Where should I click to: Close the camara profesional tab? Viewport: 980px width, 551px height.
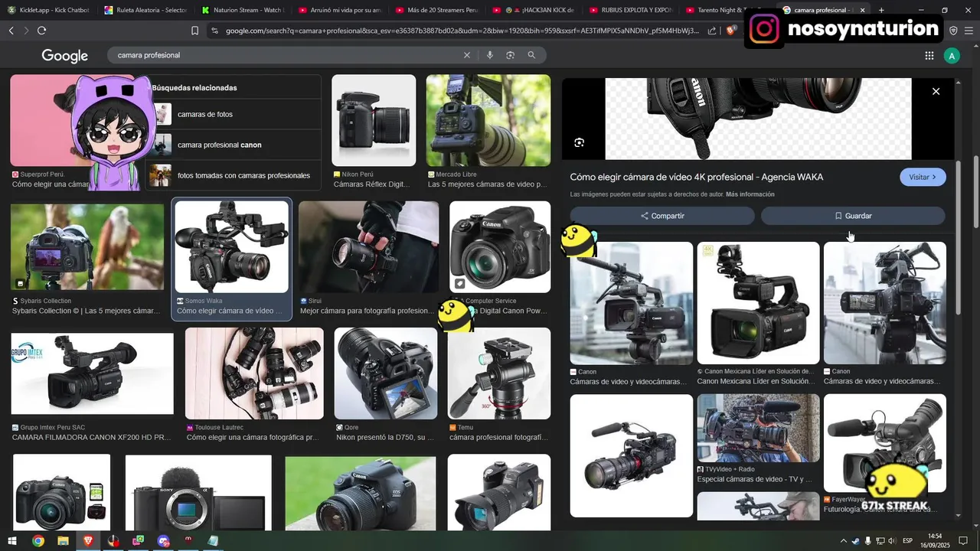862,10
